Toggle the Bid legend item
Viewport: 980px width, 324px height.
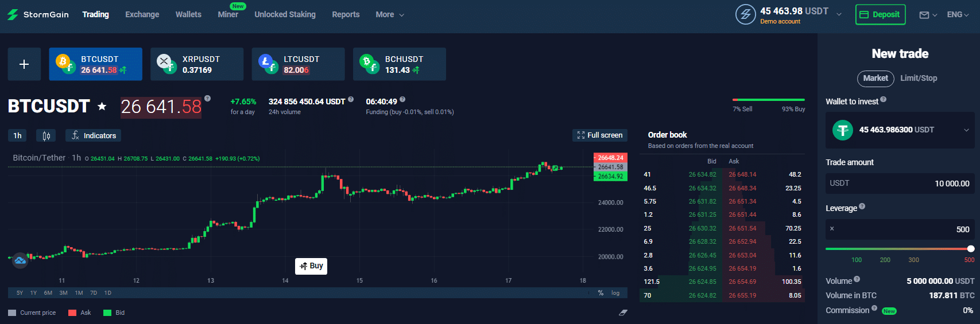[114, 313]
